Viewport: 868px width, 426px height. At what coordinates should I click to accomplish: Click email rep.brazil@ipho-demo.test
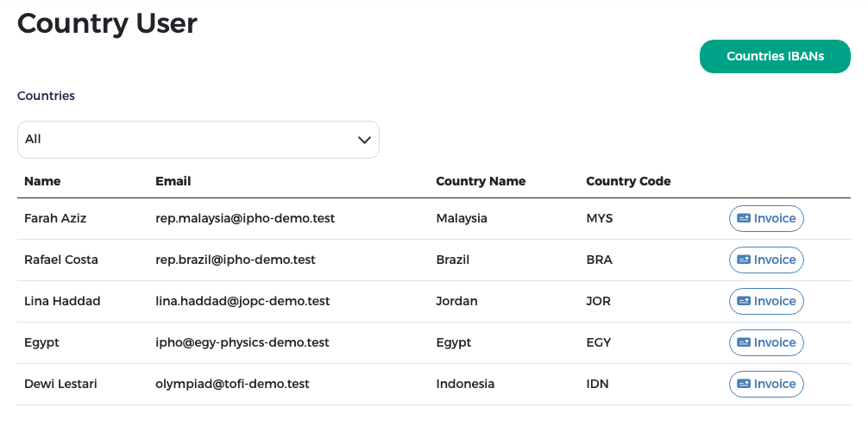pos(236,260)
